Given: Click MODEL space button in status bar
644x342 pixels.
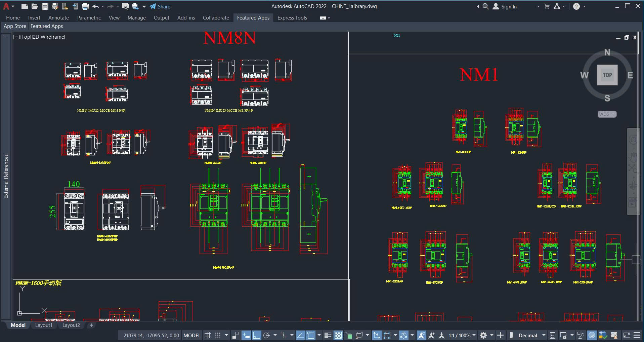Looking at the screenshot, I should (192, 335).
